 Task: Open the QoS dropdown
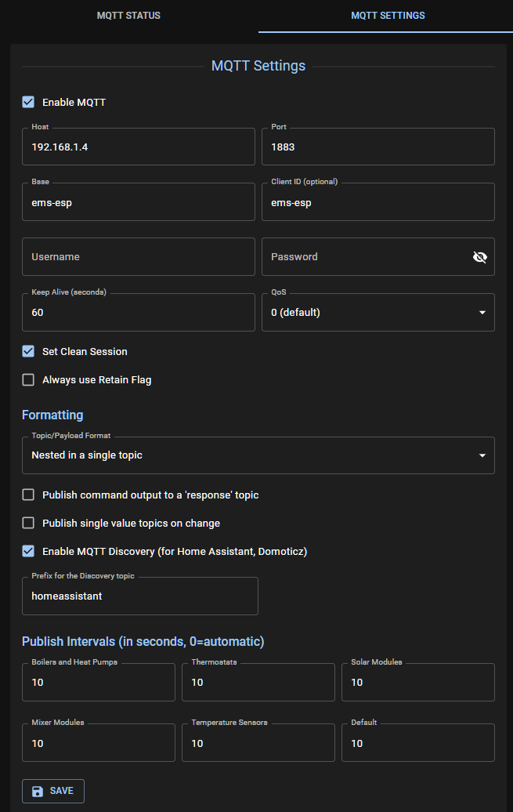pos(378,313)
